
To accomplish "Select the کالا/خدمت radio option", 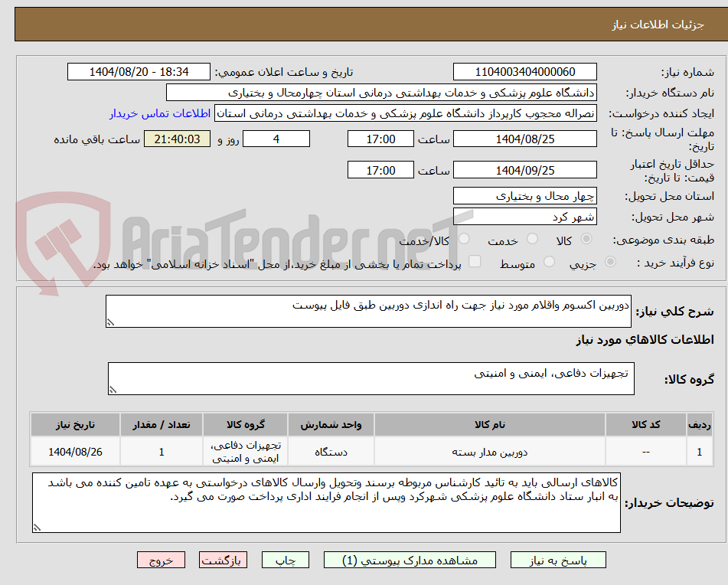I will click(x=465, y=240).
